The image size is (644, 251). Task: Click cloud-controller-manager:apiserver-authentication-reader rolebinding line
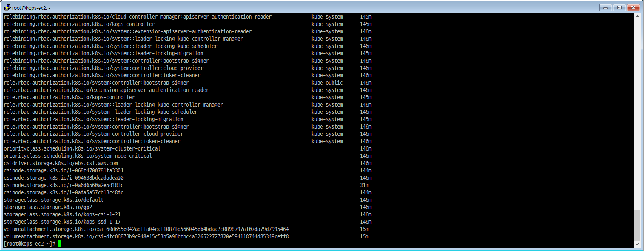[188, 17]
